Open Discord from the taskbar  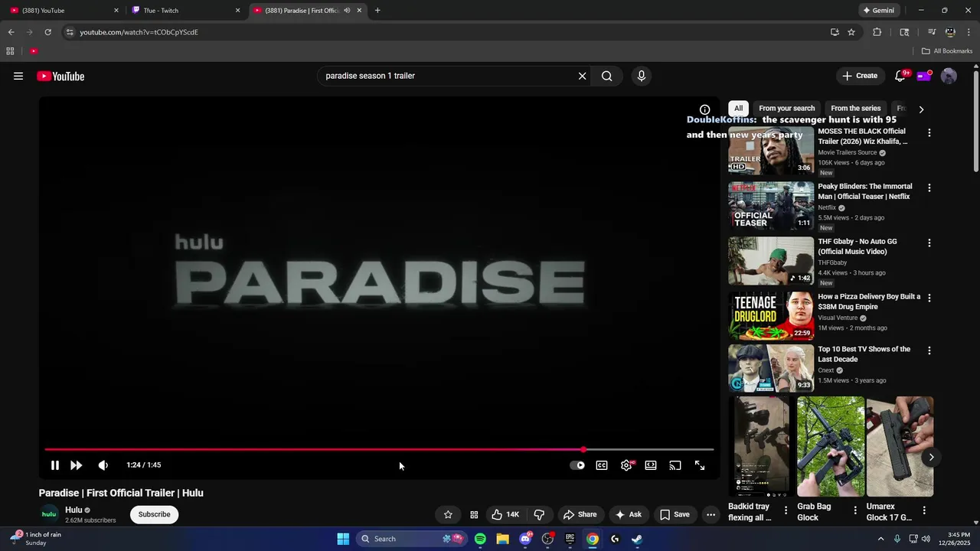525,539
